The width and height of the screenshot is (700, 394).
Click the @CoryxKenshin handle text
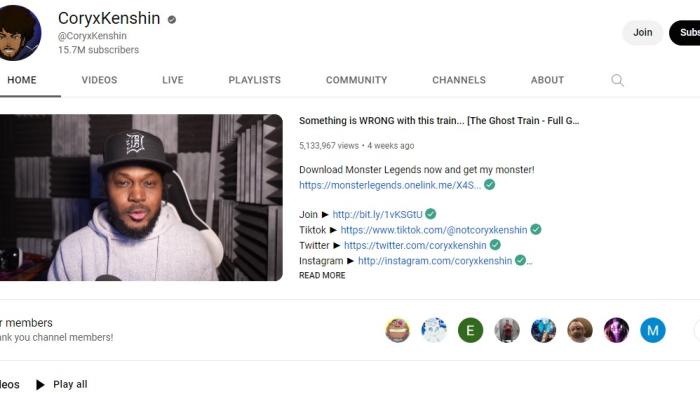(x=92, y=36)
